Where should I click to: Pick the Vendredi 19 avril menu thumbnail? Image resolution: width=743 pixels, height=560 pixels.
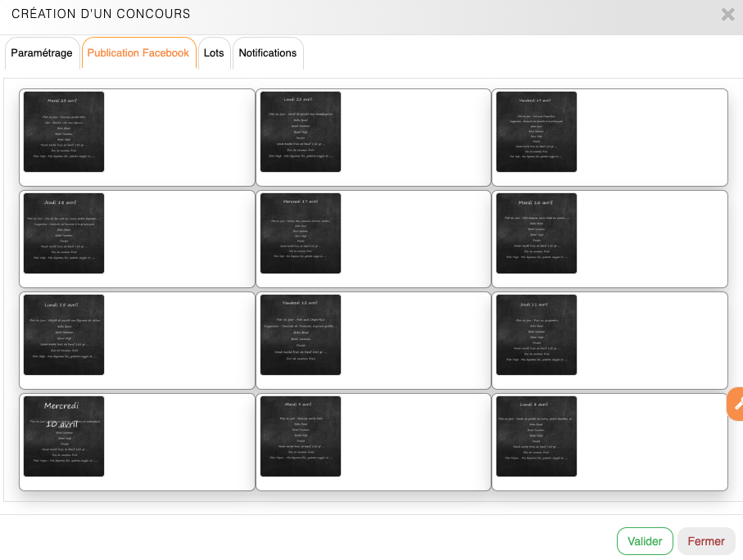click(537, 132)
